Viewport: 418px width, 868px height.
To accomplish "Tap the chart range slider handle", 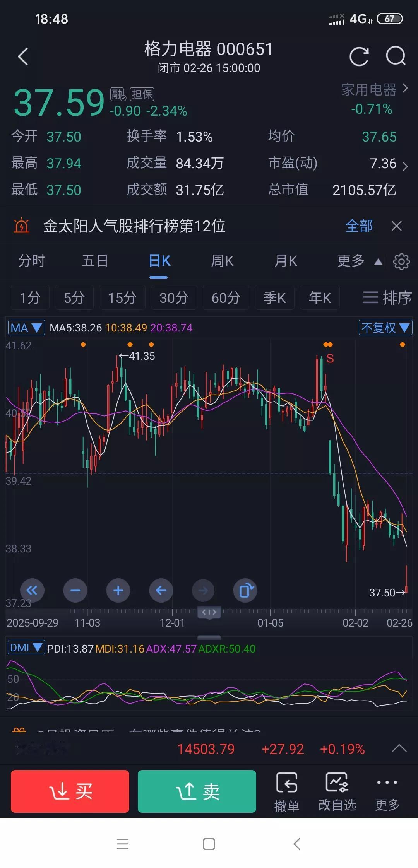I will pyautogui.click(x=209, y=612).
